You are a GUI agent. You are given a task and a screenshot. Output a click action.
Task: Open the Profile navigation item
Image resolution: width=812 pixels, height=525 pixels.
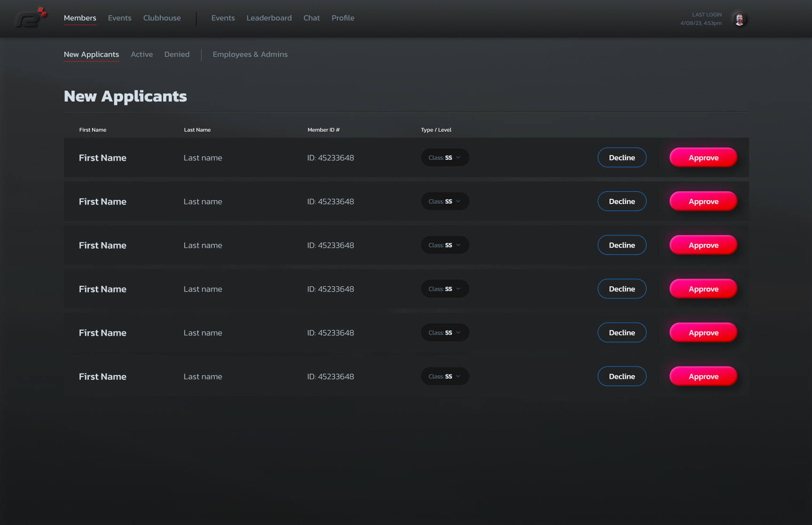click(343, 18)
